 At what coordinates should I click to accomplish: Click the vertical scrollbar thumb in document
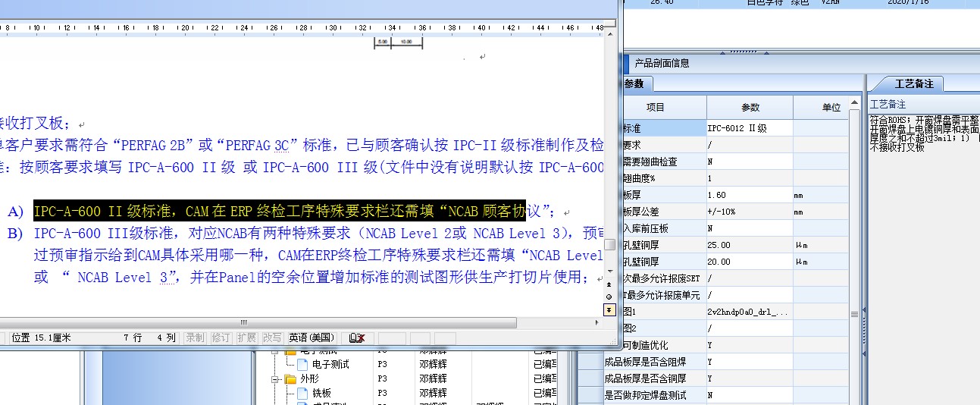coord(609,245)
